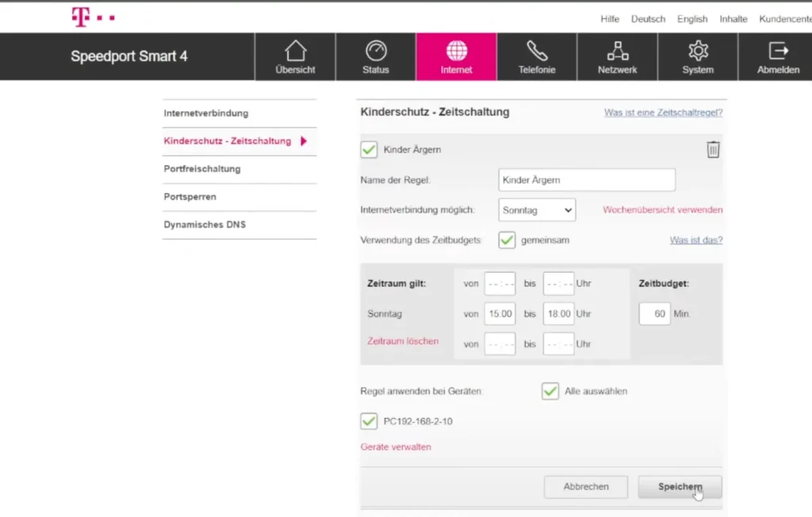
Task: Open 'Was ist eine Zeitschaltregel?' help link
Action: [663, 113]
